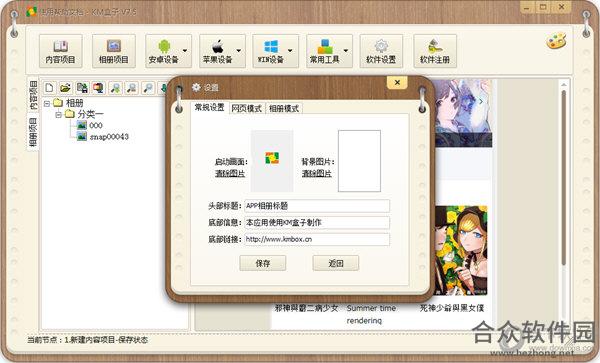The image size is (600, 363).
Task: Switch to 网页模式 tab
Action: 246,109
